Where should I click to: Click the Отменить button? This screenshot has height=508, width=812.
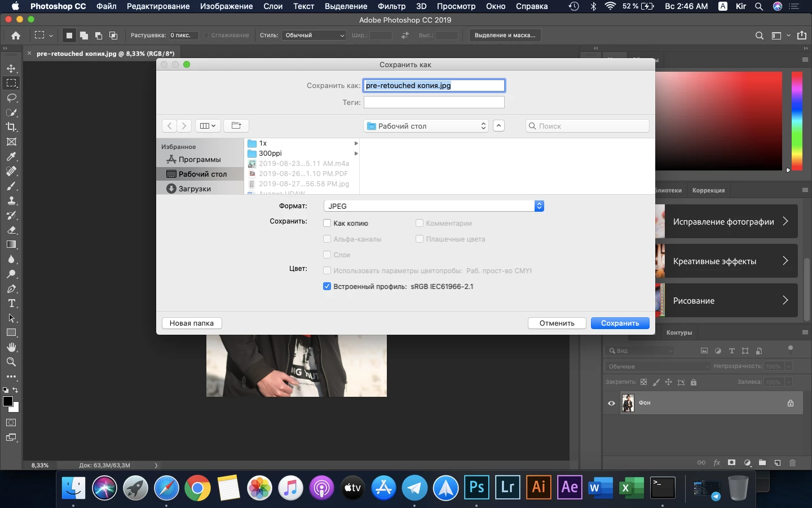pyautogui.click(x=557, y=323)
